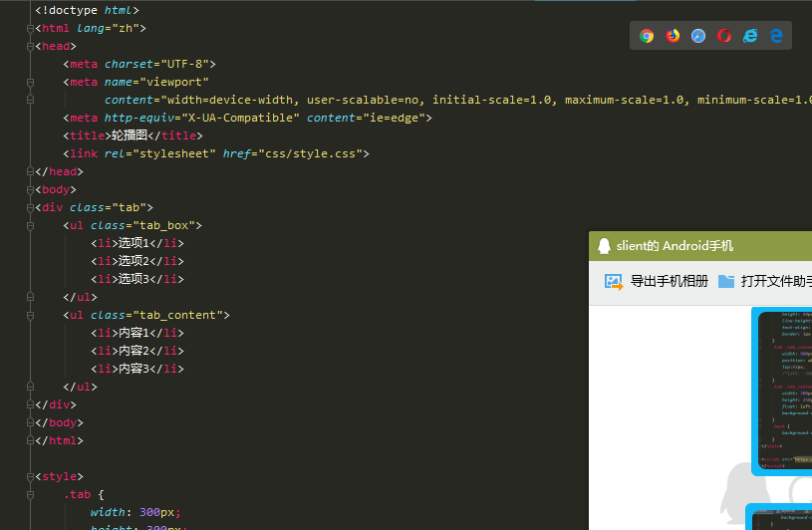Image resolution: width=812 pixels, height=530 pixels.
Task: Collapse the ul tab_content fold marker
Action: click(30, 315)
